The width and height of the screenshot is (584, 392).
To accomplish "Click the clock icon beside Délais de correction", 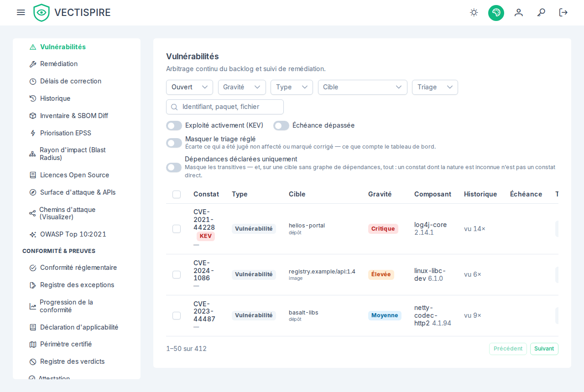I will pyautogui.click(x=33, y=82).
